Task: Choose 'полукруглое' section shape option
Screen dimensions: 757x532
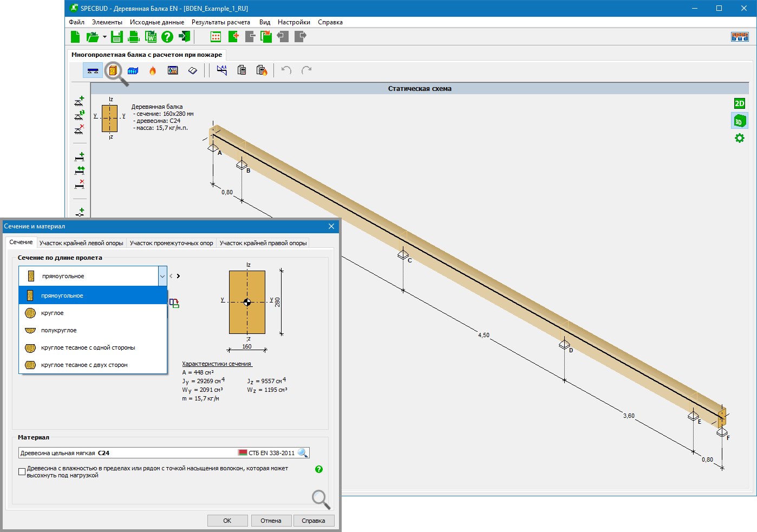Action: 58,330
